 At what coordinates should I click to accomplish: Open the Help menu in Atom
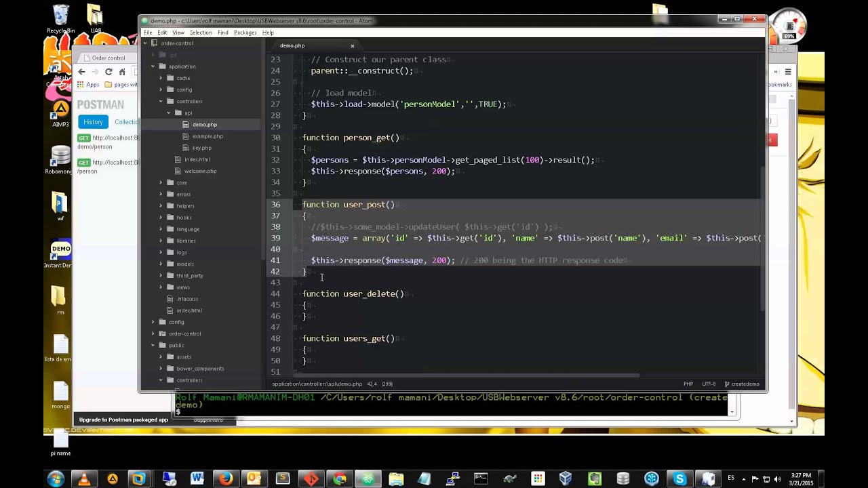pos(268,33)
